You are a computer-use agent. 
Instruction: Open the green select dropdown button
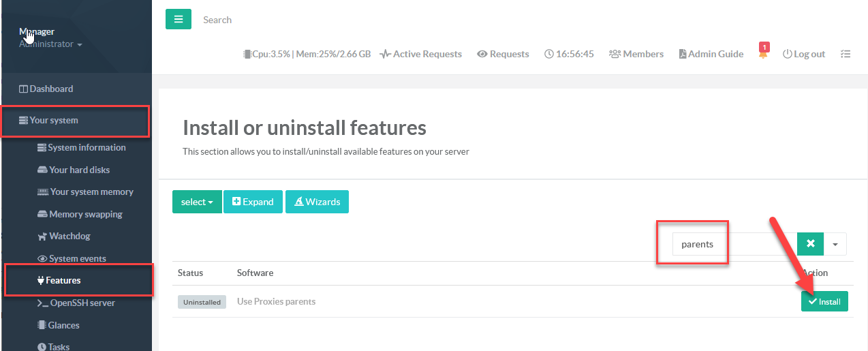point(197,202)
